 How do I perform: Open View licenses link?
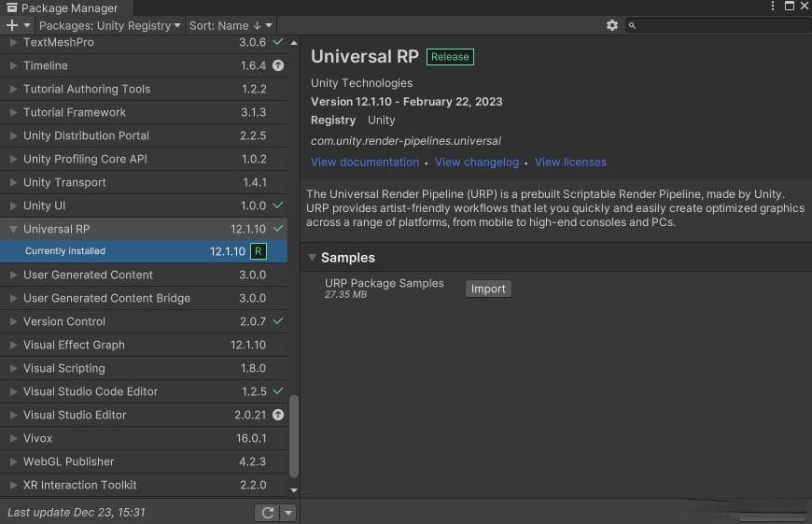tap(570, 163)
